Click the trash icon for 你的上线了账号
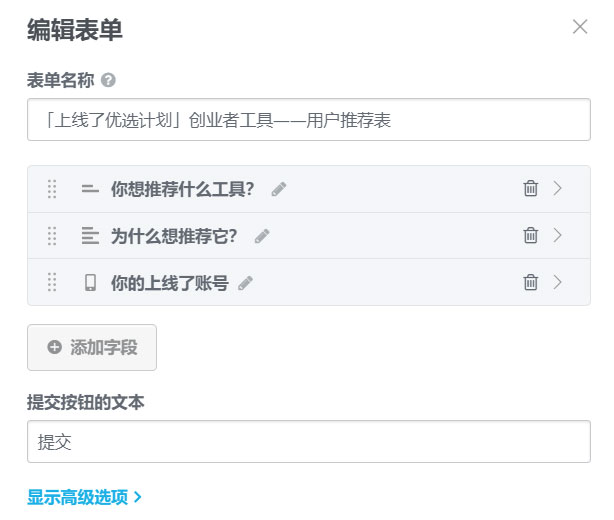614x520 pixels. tap(531, 282)
